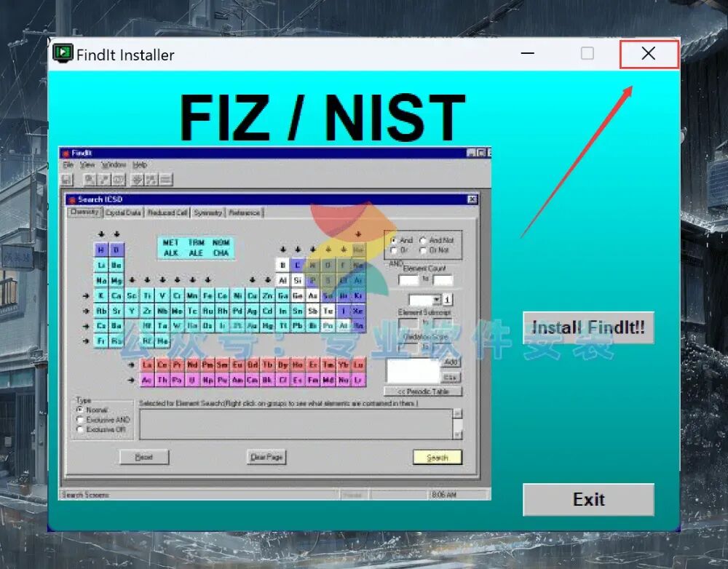Click the first Element Count input box
This screenshot has height=569, width=728.
click(408, 280)
